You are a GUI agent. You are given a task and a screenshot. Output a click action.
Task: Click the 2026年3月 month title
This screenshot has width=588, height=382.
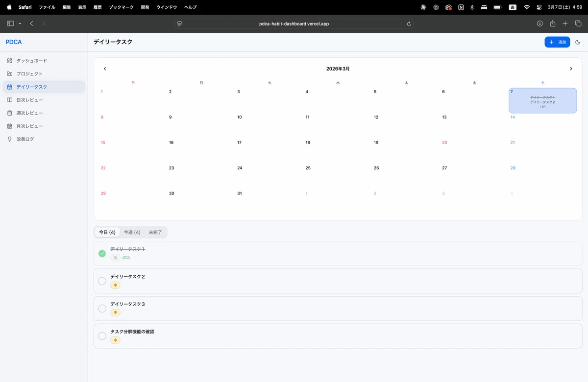tap(338, 69)
